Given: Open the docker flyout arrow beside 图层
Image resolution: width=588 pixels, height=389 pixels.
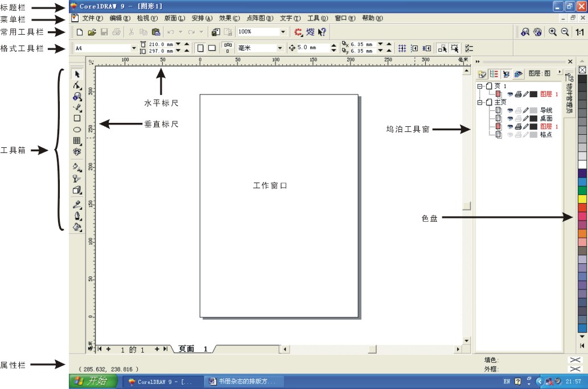Looking at the screenshot, I should click(560, 72).
